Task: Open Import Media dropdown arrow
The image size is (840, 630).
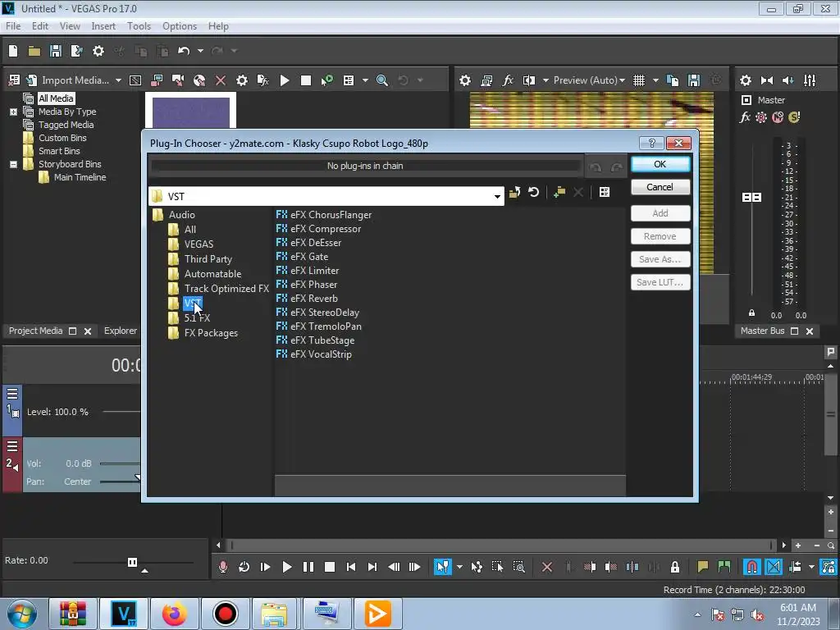Action: pyautogui.click(x=118, y=80)
